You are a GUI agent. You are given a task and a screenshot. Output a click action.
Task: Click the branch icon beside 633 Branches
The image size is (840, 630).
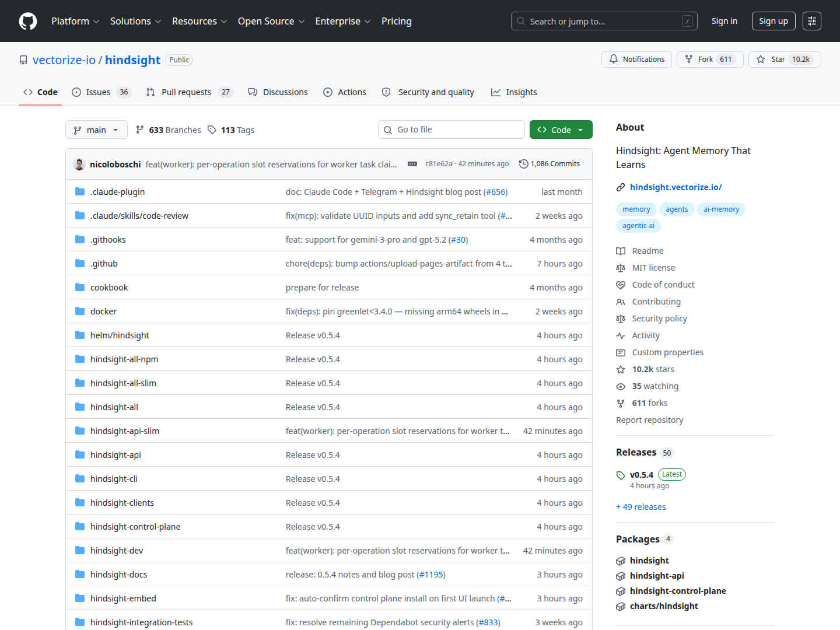(140, 130)
